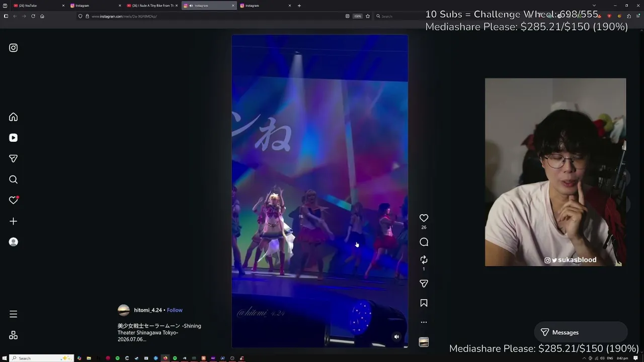
Task: Switch to the first Instagram tab
Action: [x=96, y=6]
